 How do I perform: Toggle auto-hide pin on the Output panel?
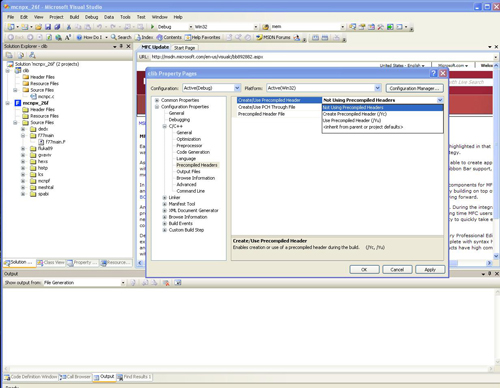[490, 273]
